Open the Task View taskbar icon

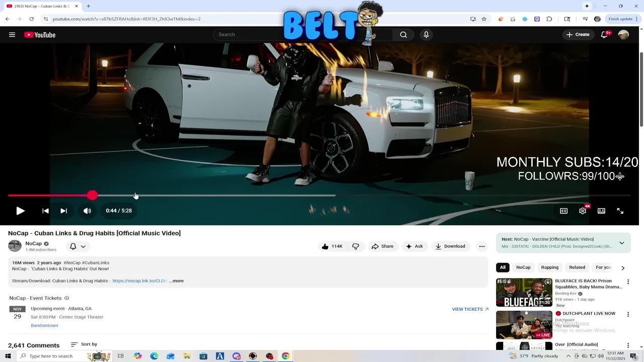click(x=121, y=356)
